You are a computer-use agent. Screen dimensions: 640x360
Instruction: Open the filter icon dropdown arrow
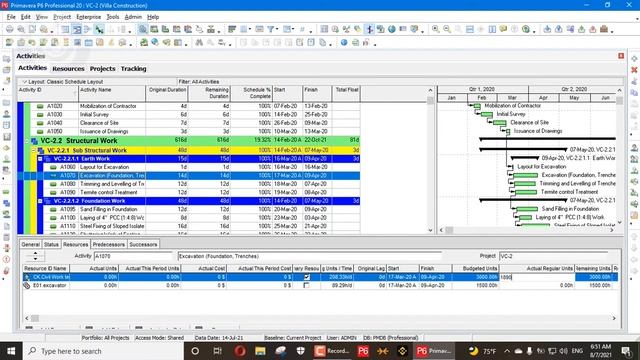click(277, 29)
